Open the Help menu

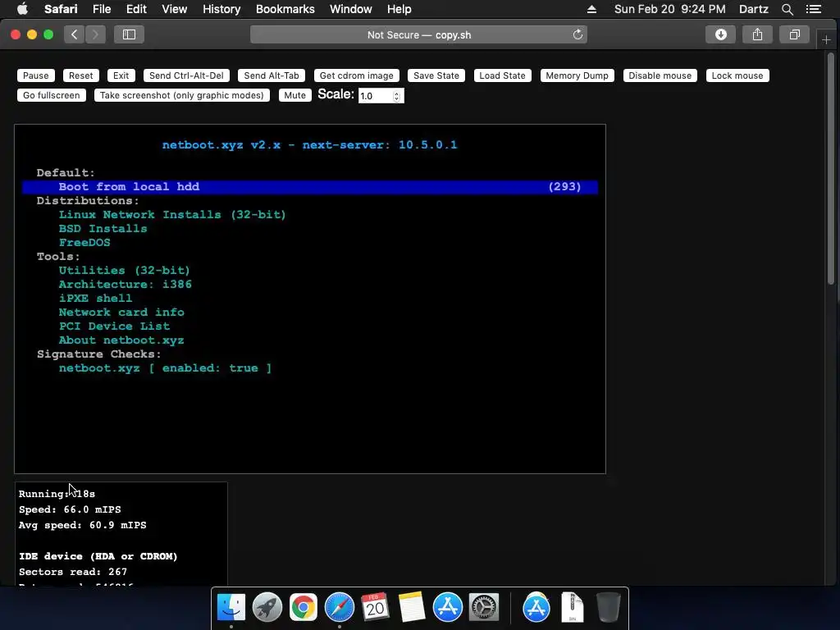399,9
